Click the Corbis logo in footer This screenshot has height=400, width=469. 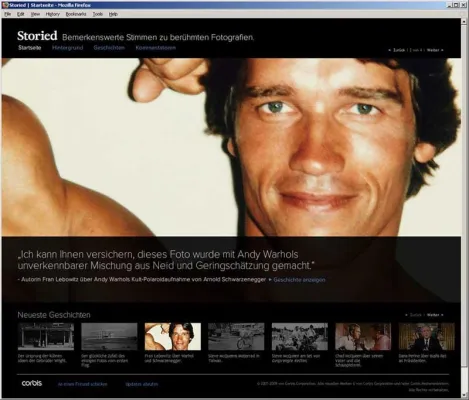32,383
